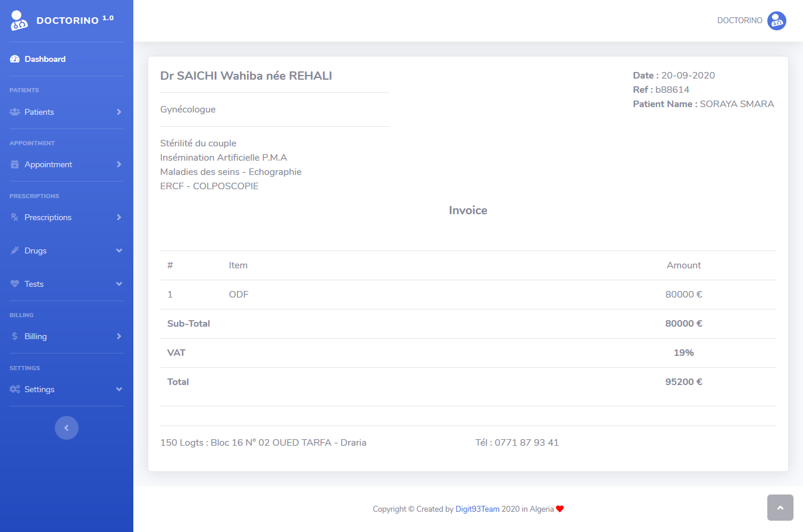Image resolution: width=803 pixels, height=532 pixels.
Task: Expand the Tests menu chevron
Action: click(x=119, y=284)
